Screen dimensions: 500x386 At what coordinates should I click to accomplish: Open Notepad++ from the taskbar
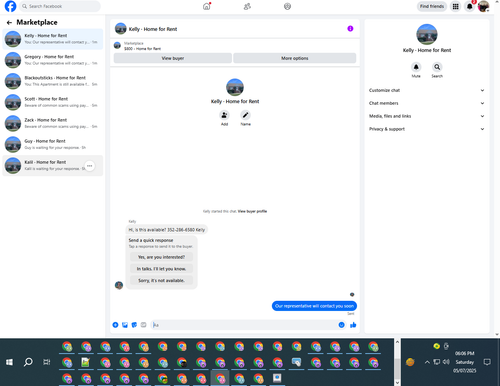(x=85, y=362)
